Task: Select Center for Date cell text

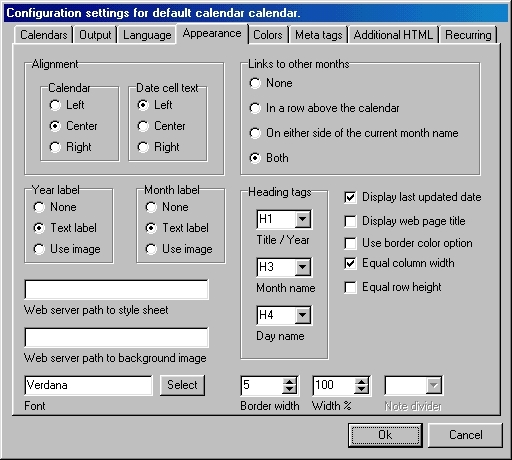Action: (143, 126)
